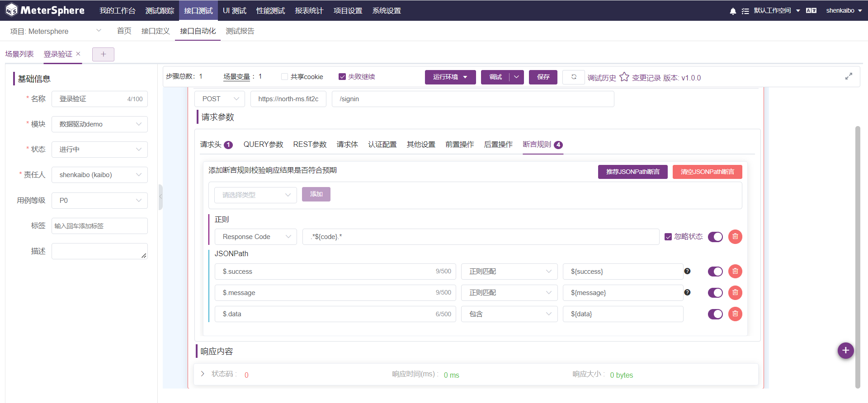Open the 默认工作空间 workspace menu
The image size is (868, 403).
(x=777, y=10)
